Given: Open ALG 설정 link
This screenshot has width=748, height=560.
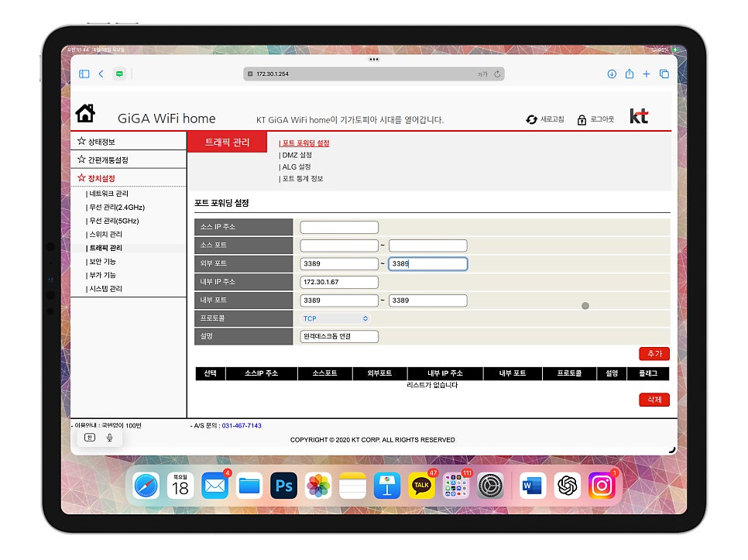Looking at the screenshot, I should [x=297, y=167].
